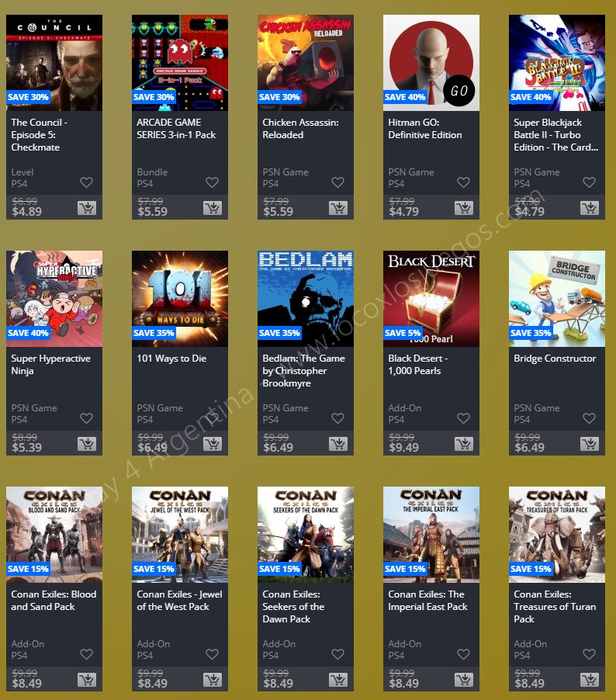Image resolution: width=616 pixels, height=700 pixels.
Task: Click the Bridge Constructor cover image
Action: coord(556,299)
